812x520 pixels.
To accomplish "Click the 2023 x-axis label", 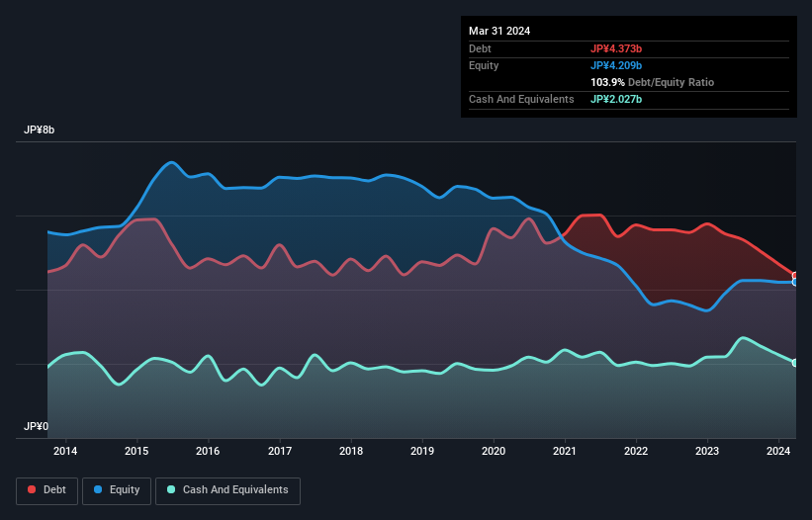I will 707,451.
